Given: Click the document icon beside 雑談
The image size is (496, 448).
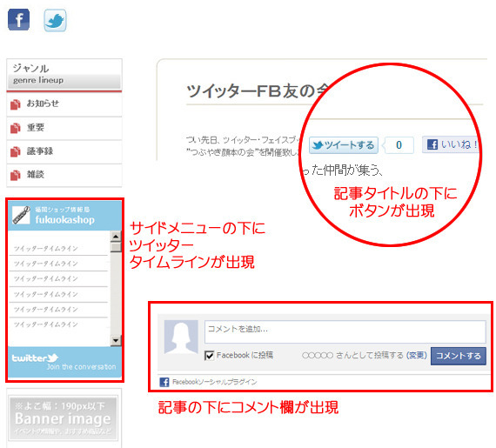Looking at the screenshot, I should pyautogui.click(x=15, y=175).
